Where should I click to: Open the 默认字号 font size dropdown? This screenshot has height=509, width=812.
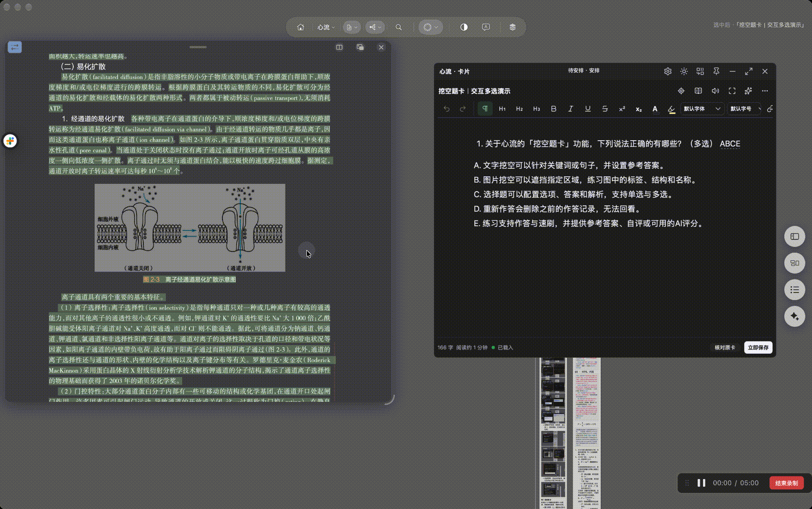[745, 109]
